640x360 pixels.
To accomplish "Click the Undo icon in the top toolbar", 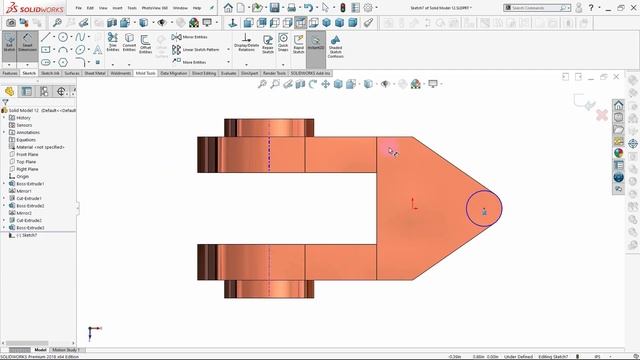I will coord(308,7).
